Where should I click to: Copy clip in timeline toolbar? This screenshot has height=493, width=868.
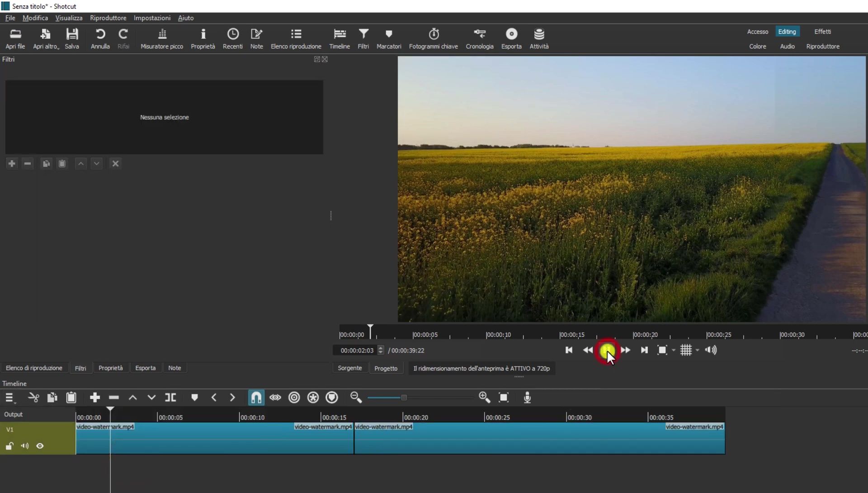[52, 398]
